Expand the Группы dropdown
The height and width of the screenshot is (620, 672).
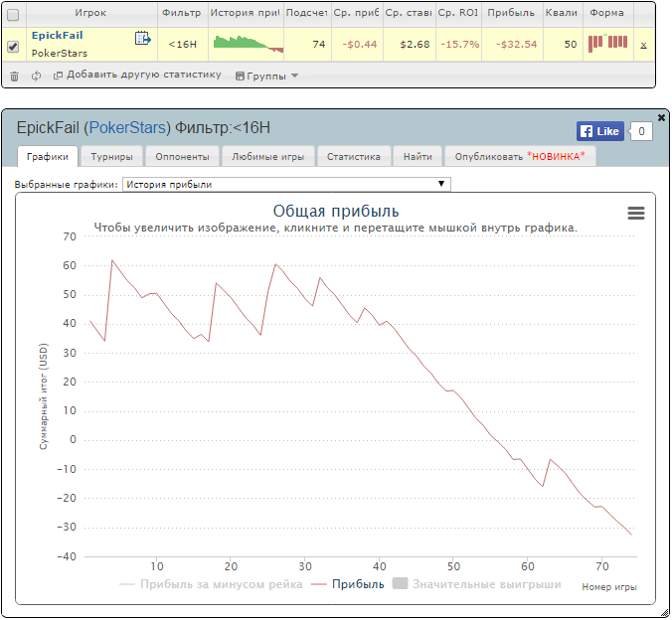(x=266, y=76)
